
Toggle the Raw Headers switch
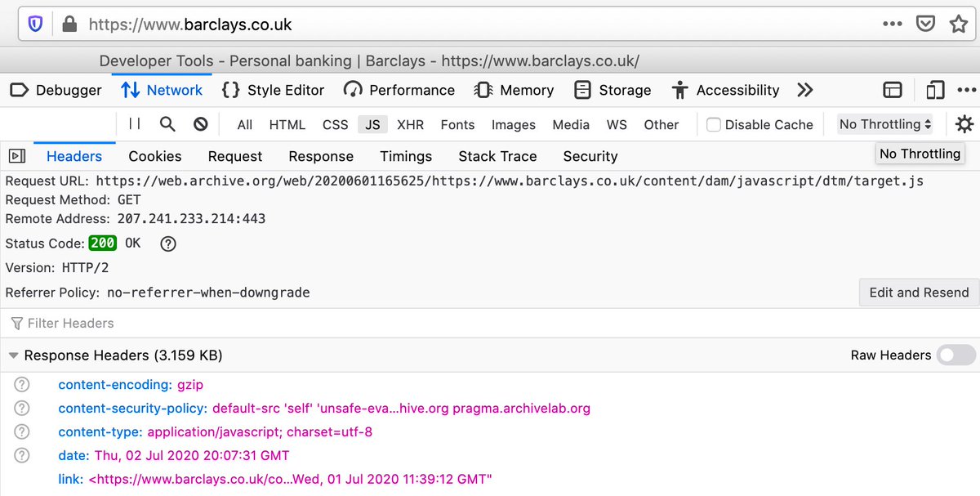click(955, 355)
